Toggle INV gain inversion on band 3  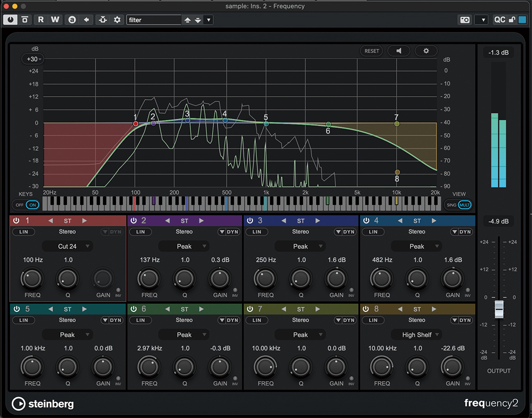(x=352, y=290)
